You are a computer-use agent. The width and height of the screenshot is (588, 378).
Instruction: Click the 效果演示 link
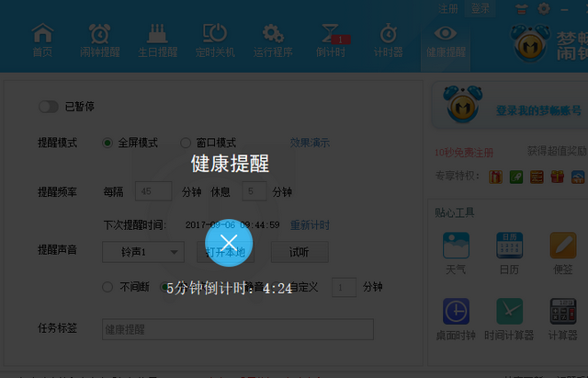point(310,143)
